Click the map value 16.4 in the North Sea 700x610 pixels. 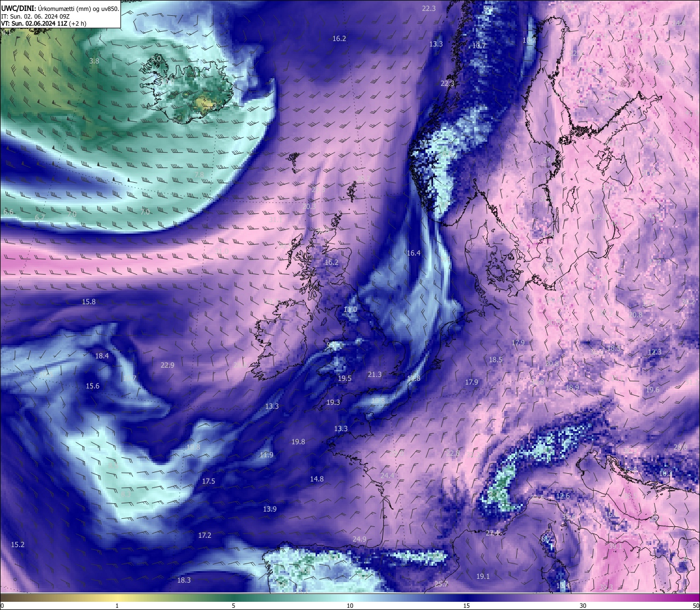click(x=413, y=253)
